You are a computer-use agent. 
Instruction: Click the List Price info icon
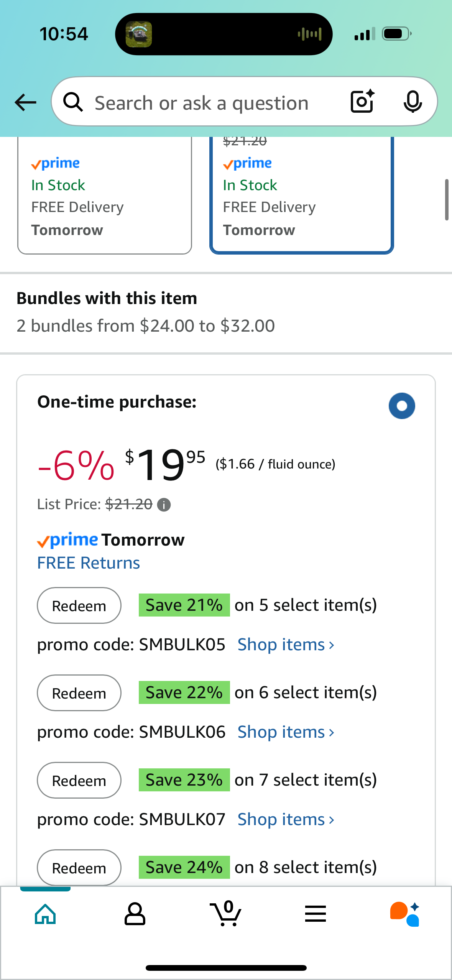pos(164,505)
